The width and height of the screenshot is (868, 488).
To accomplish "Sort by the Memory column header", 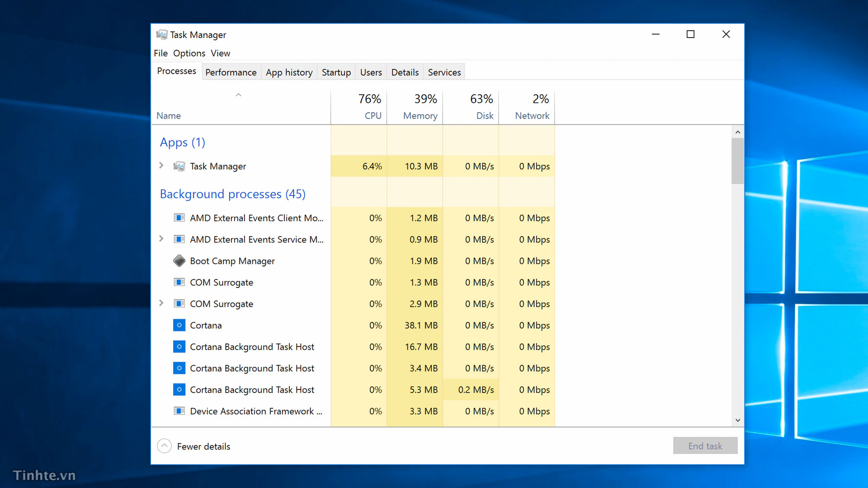I will 415,107.
